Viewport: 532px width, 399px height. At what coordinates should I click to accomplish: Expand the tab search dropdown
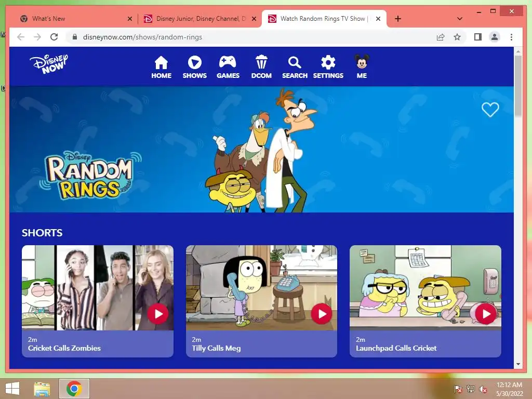pos(459,19)
